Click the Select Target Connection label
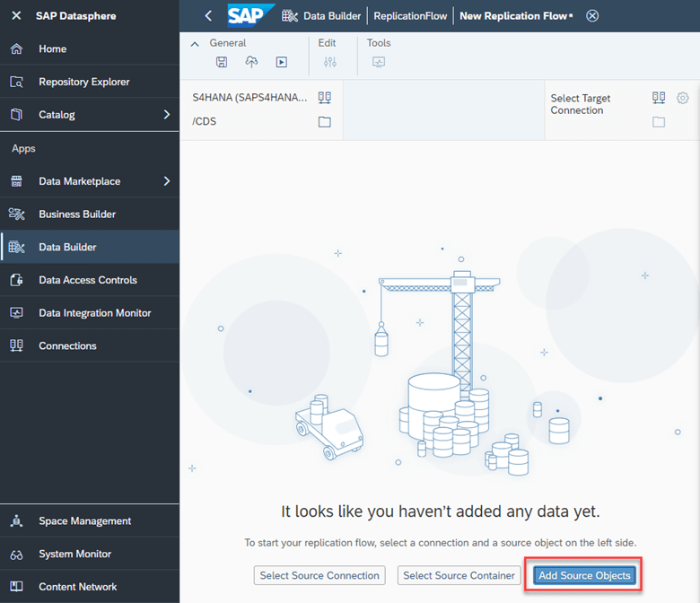This screenshot has height=603, width=700. coord(580,104)
